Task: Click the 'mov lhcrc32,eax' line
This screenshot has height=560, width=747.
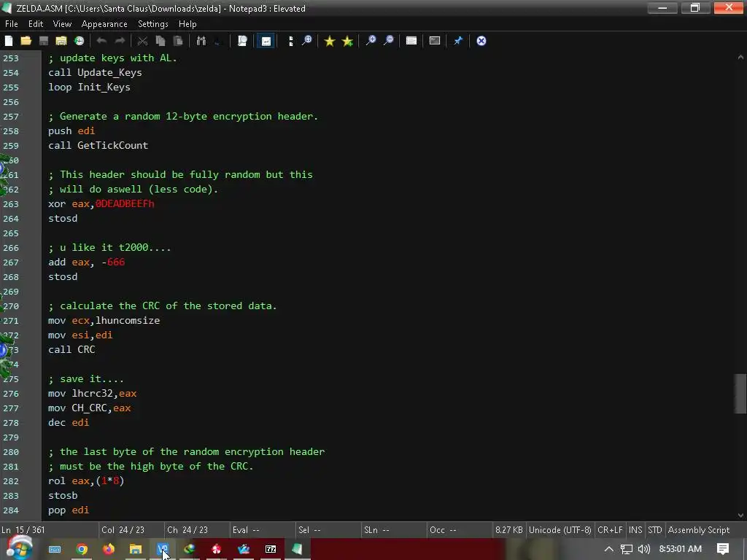Action: pyautogui.click(x=93, y=393)
